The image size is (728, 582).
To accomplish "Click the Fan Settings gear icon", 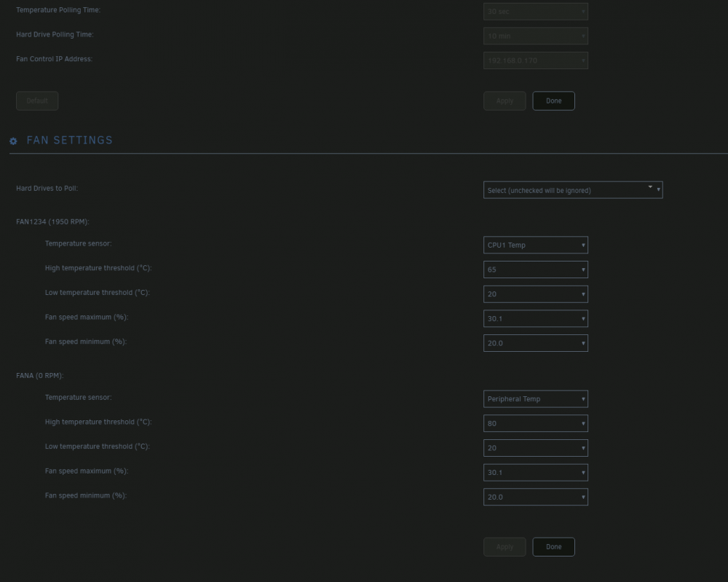I will click(x=13, y=141).
